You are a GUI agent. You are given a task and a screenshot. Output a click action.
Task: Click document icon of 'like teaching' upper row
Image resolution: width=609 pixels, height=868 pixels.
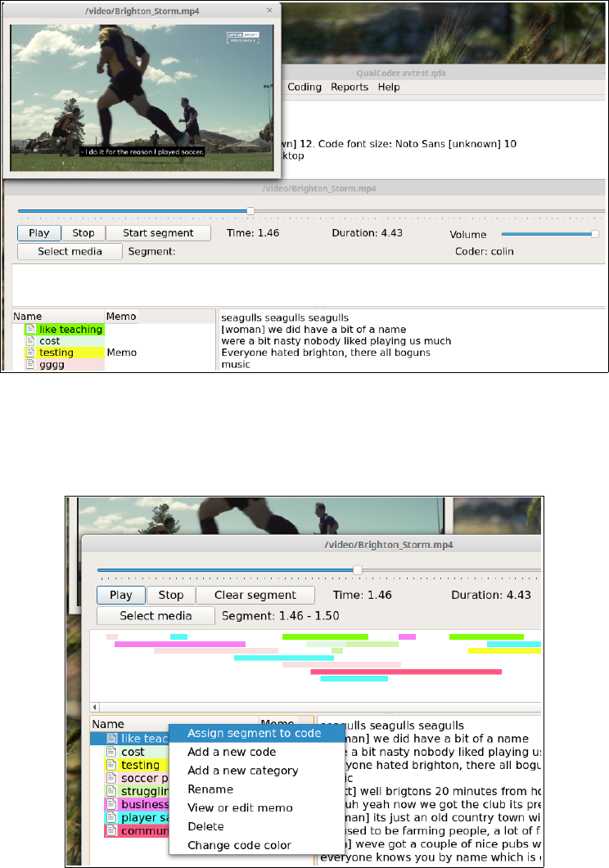coord(31,330)
